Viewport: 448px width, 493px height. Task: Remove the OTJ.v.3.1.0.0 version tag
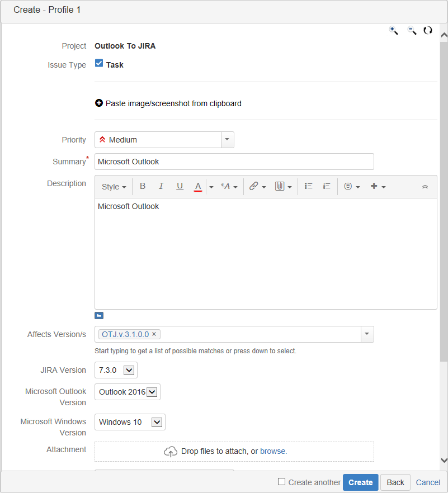pos(154,334)
